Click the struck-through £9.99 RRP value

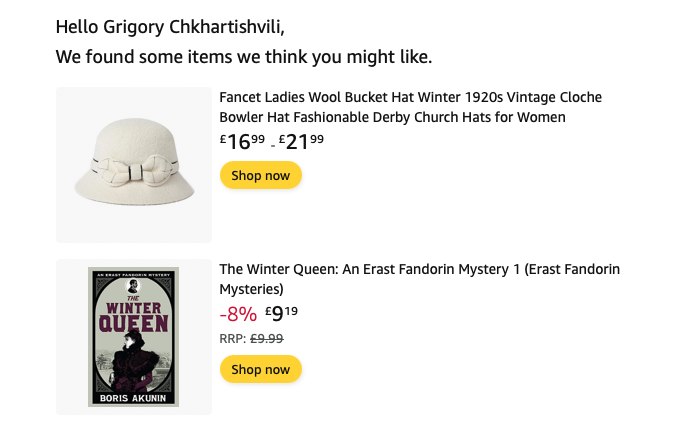pos(267,338)
